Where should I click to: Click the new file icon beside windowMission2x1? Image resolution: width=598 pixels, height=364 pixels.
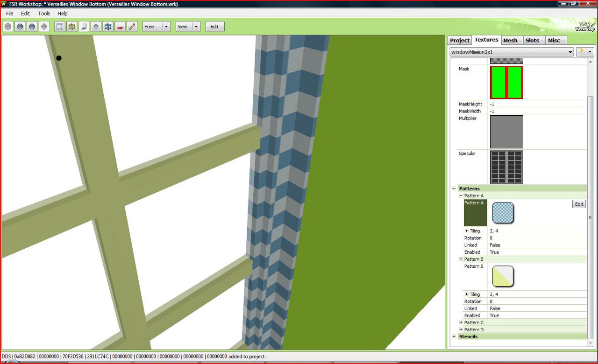click(x=579, y=52)
